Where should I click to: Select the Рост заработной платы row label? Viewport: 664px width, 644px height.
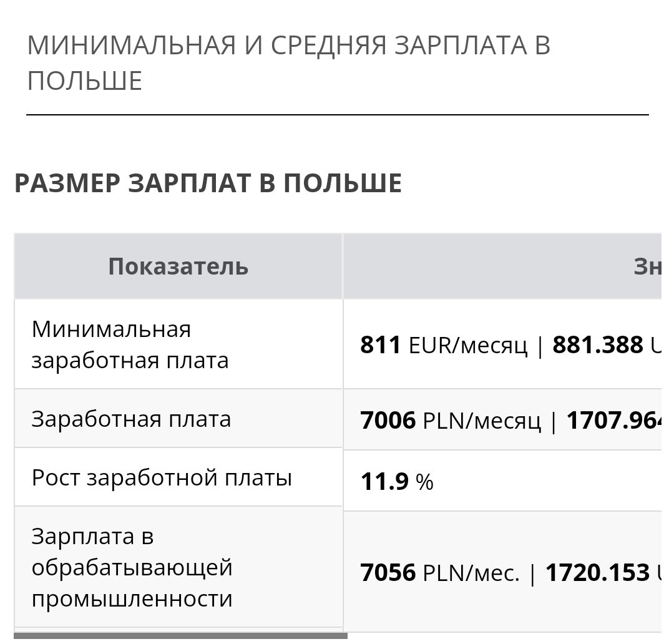(x=162, y=477)
